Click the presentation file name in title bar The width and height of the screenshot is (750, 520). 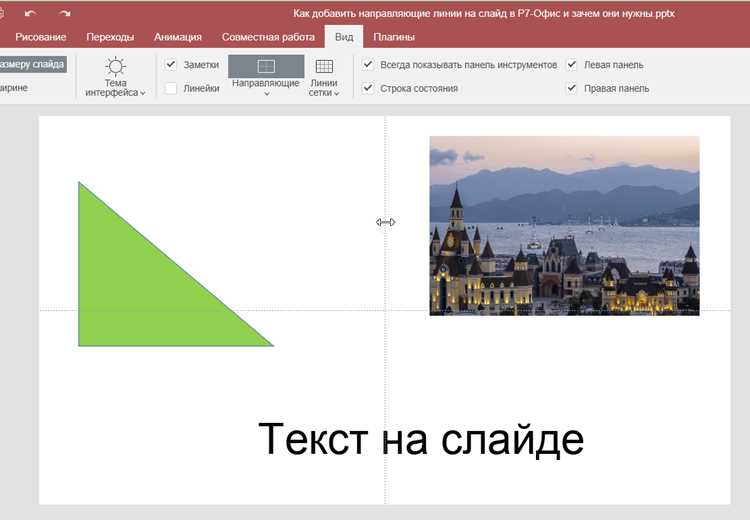pos(484,13)
